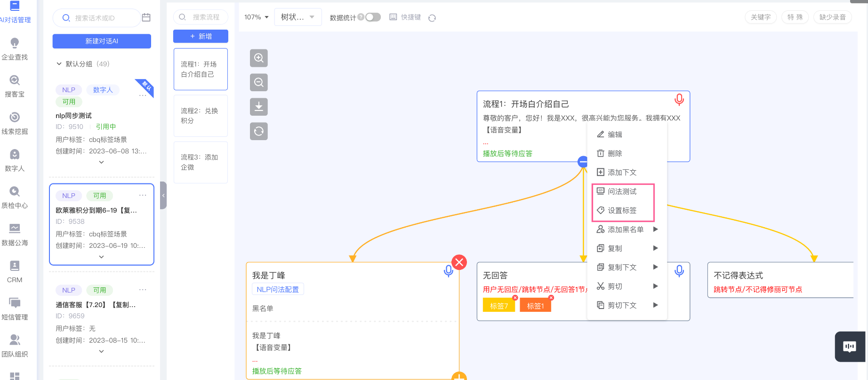Viewport: 868px width, 380px height.
Task: Click the download flow chart icon
Action: coord(258,107)
